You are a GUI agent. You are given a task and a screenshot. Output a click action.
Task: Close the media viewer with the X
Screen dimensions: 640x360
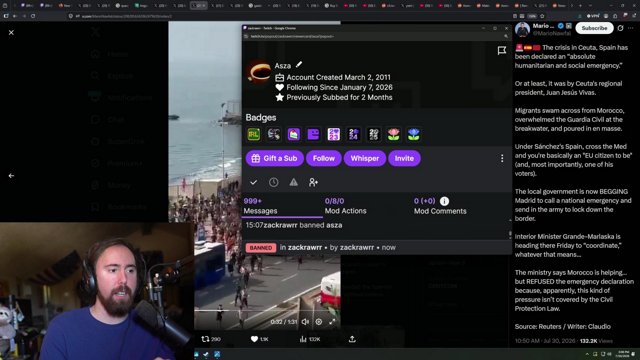11,32
